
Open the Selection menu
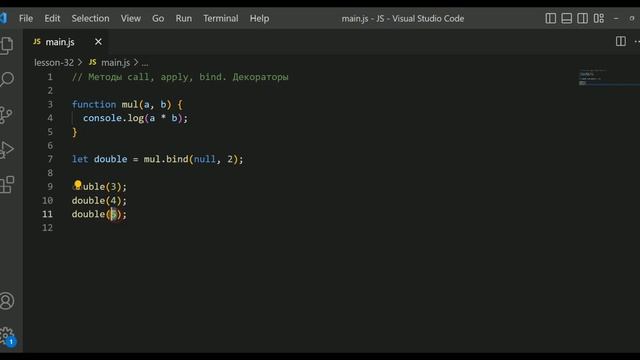coord(91,18)
